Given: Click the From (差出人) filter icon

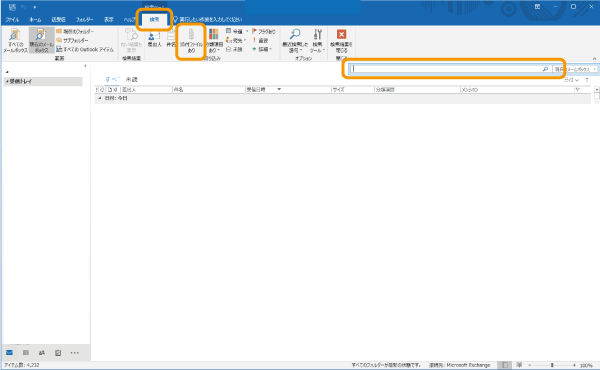Looking at the screenshot, I should 154,38.
